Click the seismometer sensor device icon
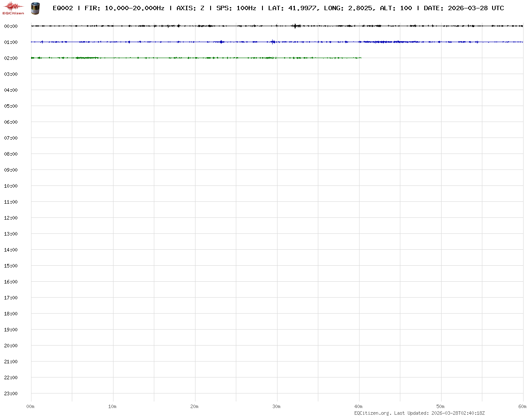Viewport: 532px width, 417px height. point(35,8)
